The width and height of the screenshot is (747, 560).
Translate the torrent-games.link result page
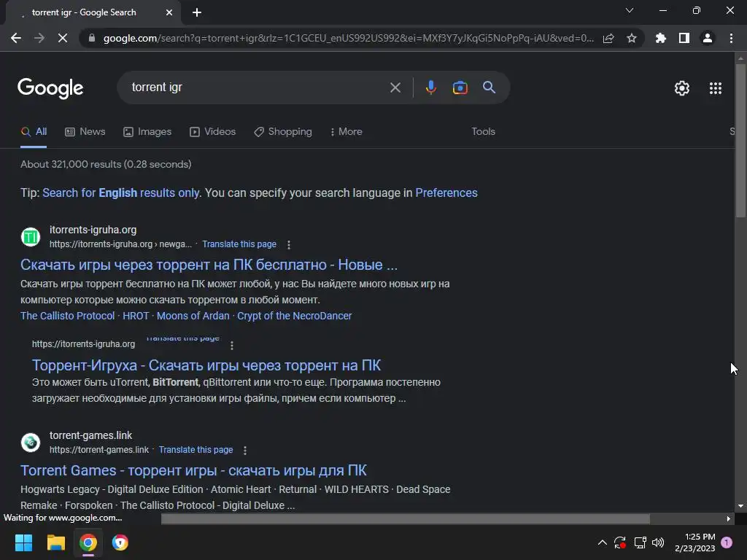pos(196,450)
